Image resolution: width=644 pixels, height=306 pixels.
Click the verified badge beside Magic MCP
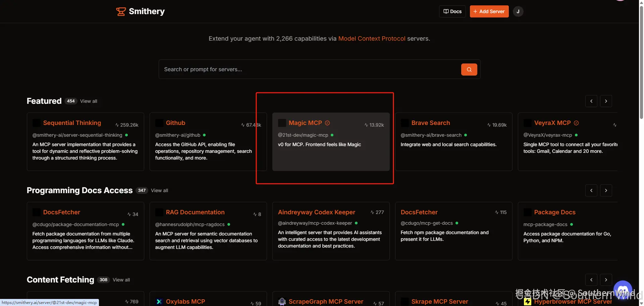327,123
